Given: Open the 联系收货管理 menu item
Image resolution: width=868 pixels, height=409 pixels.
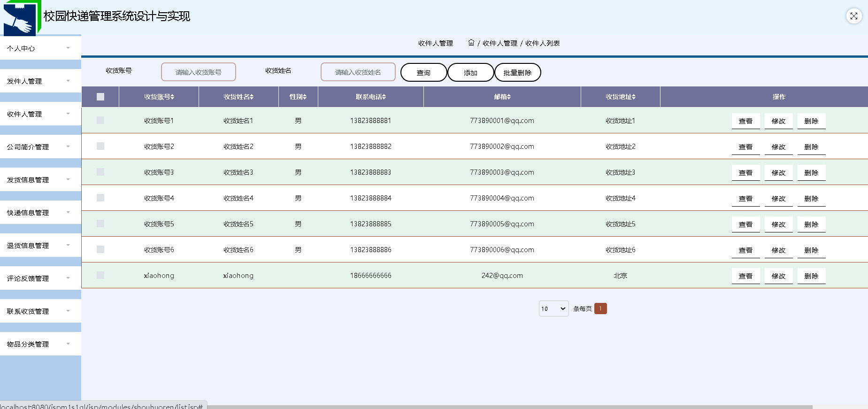Looking at the screenshot, I should point(40,311).
